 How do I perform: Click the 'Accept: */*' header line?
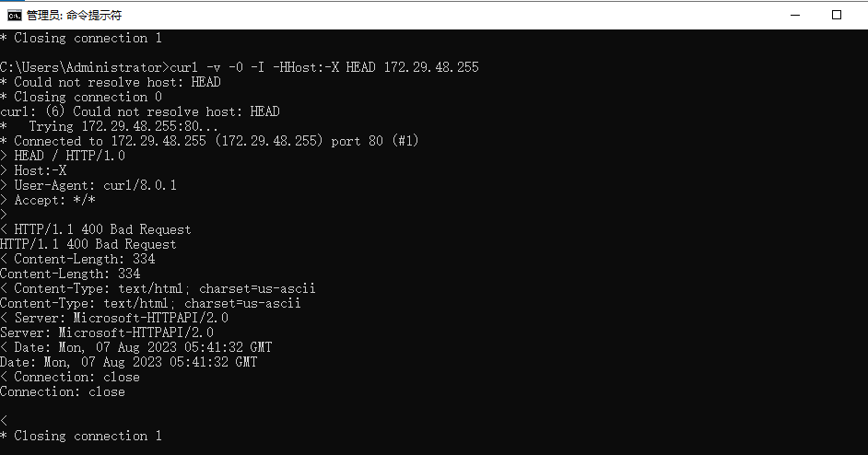tap(48, 200)
